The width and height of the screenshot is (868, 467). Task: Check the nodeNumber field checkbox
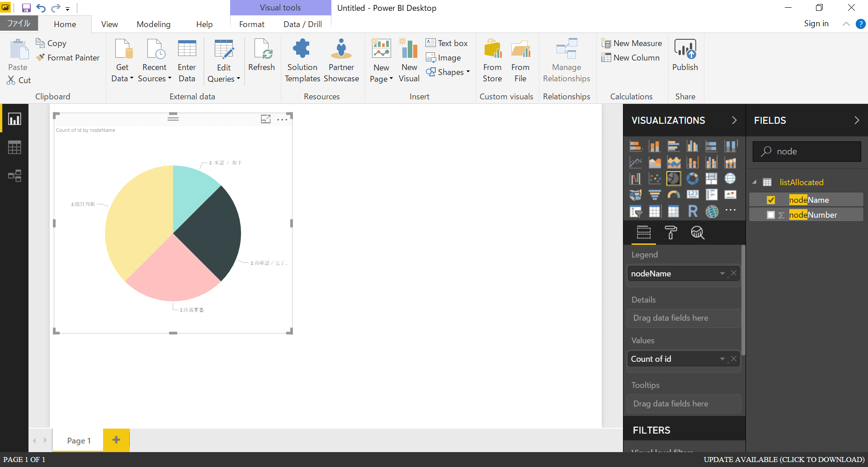click(x=771, y=215)
